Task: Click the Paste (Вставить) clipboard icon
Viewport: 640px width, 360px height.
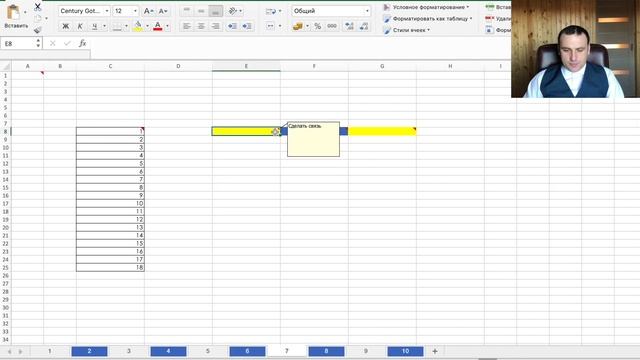Action: pos(13,12)
